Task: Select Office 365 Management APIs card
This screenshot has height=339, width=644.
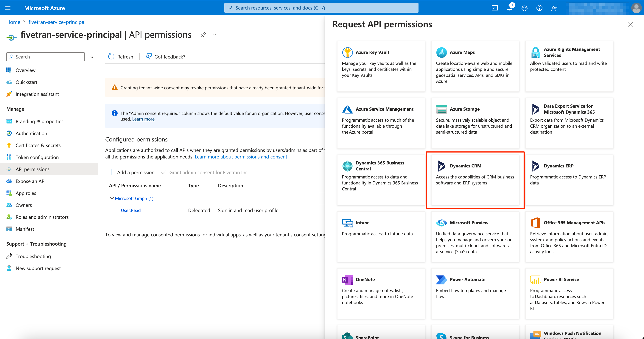Action: tap(569, 237)
